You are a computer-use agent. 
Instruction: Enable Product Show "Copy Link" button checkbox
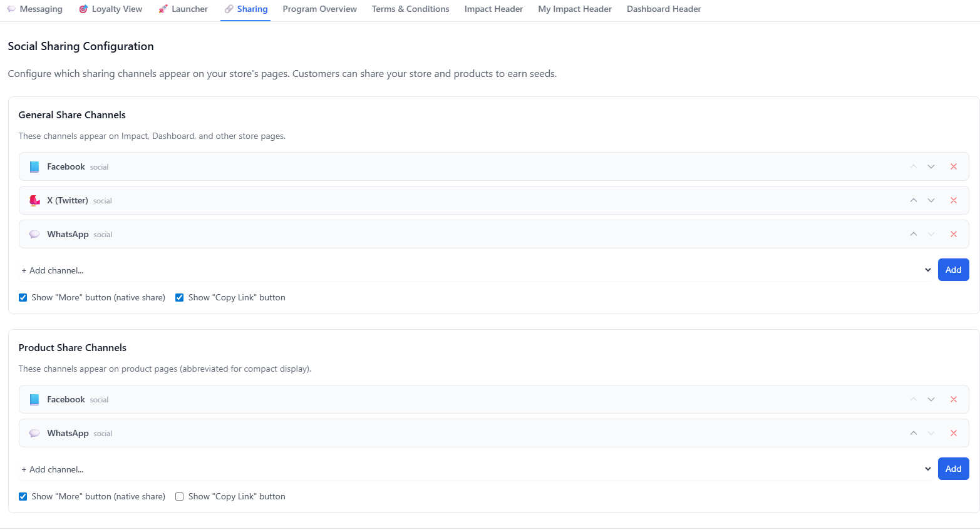(180, 497)
